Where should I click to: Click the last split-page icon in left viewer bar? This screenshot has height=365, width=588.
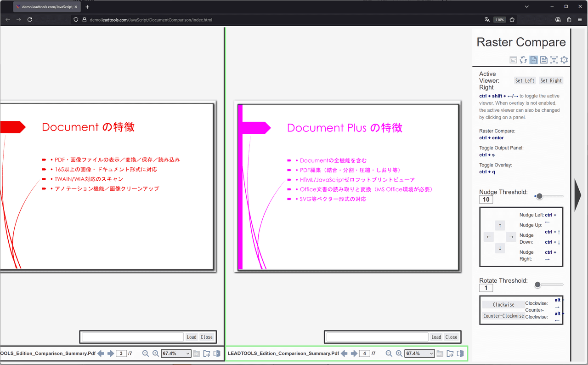click(x=216, y=354)
